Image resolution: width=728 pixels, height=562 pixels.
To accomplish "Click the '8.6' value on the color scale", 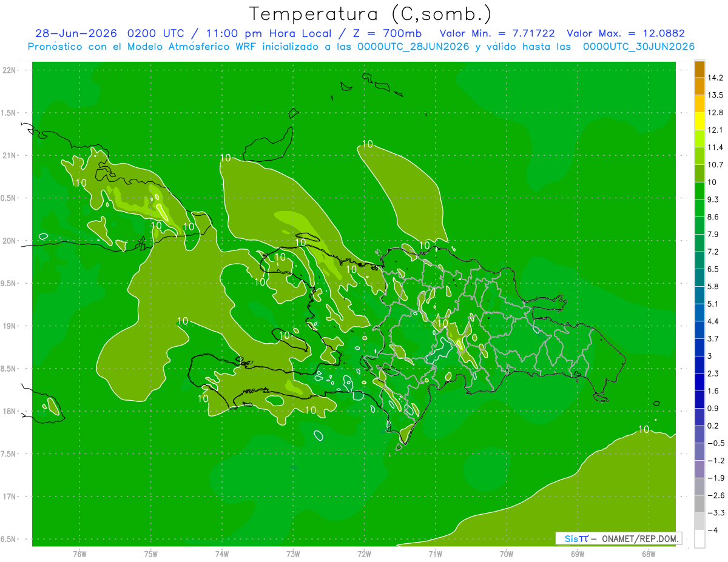I will tap(714, 216).
